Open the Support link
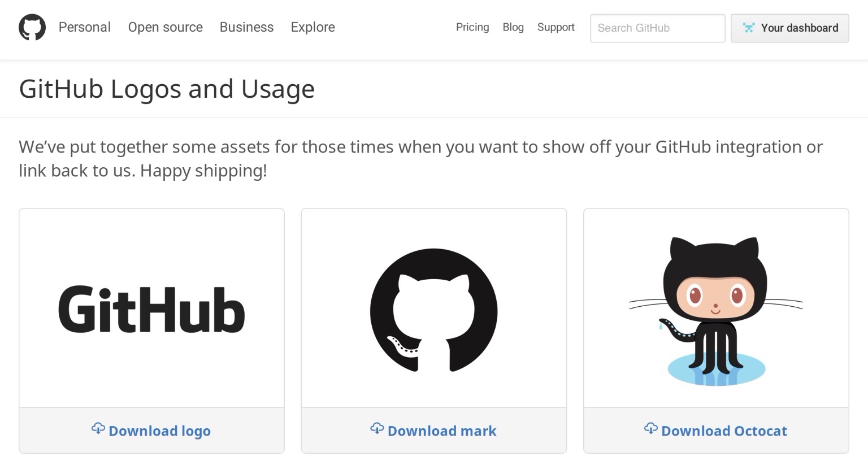 pos(556,27)
